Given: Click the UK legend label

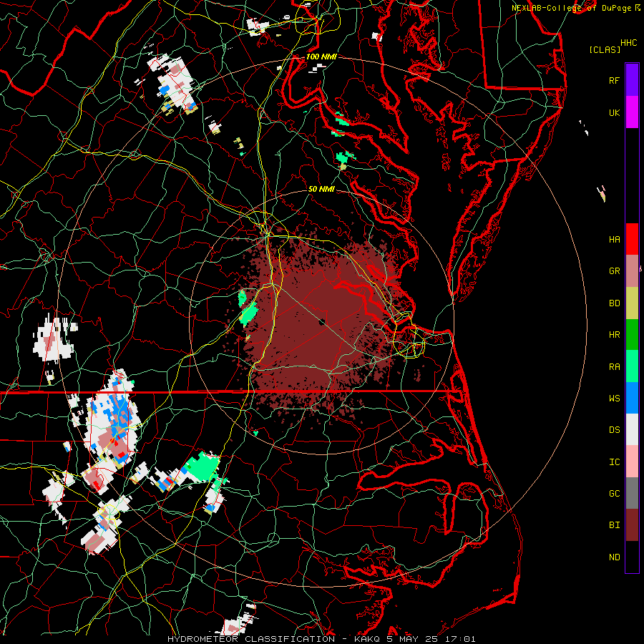Looking at the screenshot, I should point(614,112).
